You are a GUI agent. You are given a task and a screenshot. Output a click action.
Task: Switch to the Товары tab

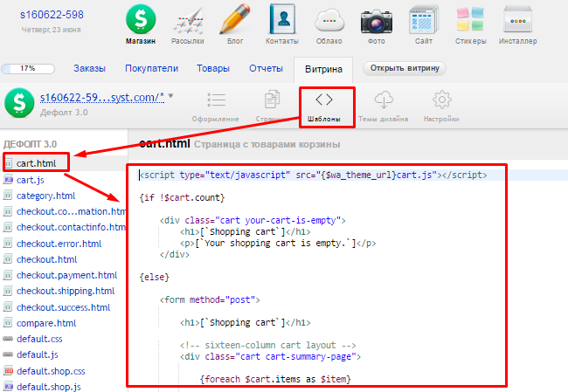213,68
